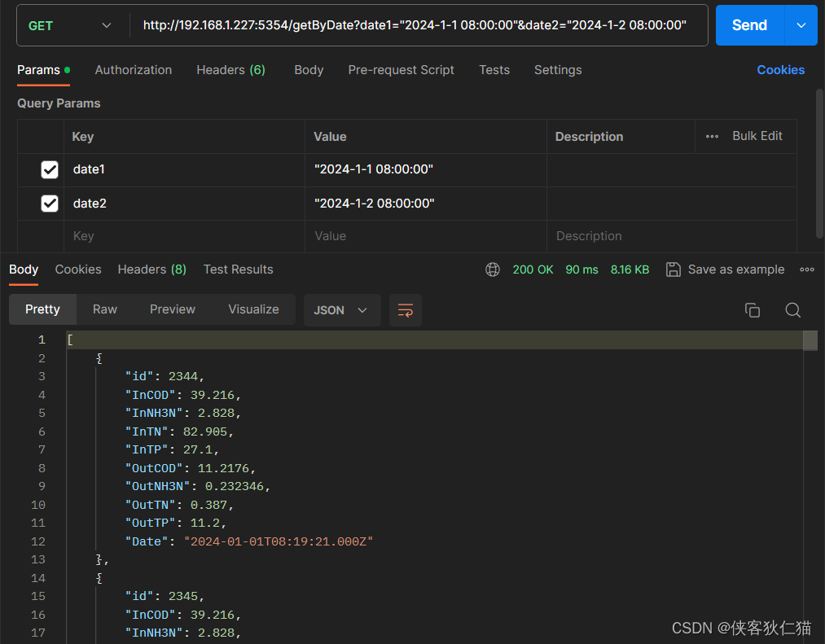Image resolution: width=825 pixels, height=644 pixels.
Task: Open the Test Results tab
Action: point(238,269)
